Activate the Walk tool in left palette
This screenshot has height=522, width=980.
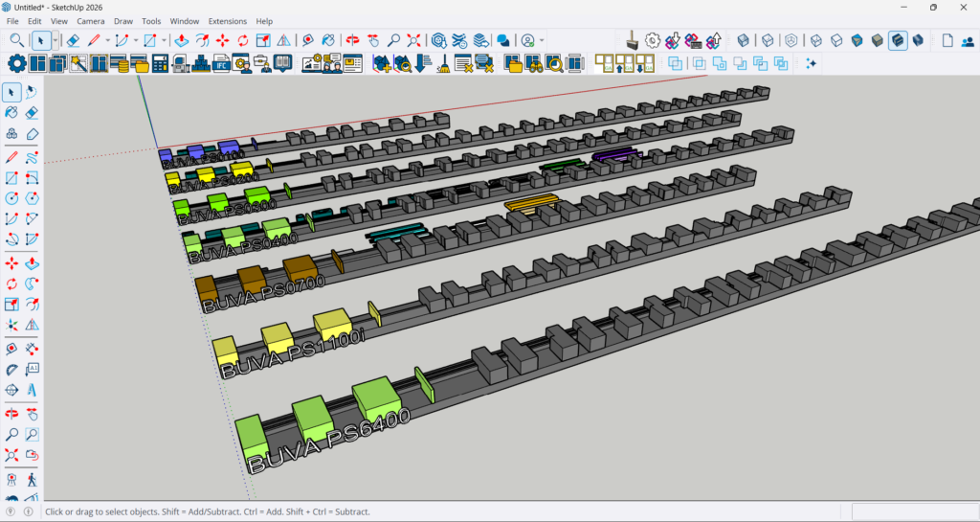click(x=32, y=480)
